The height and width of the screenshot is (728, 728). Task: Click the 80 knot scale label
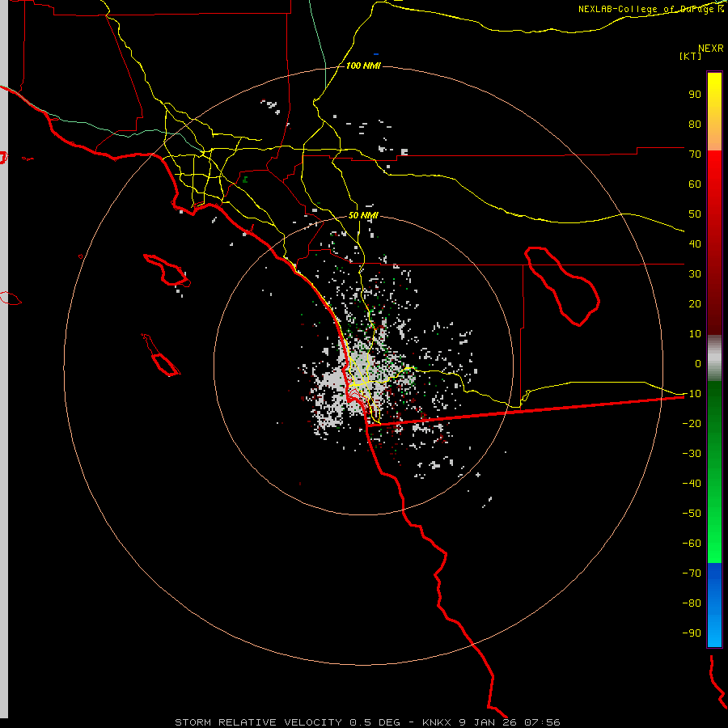pos(695,124)
